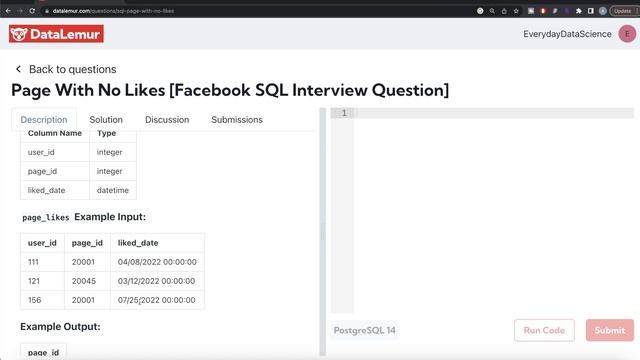Click the 'page_likes Example Input:' heading
This screenshot has width=640, height=360.
click(84, 217)
